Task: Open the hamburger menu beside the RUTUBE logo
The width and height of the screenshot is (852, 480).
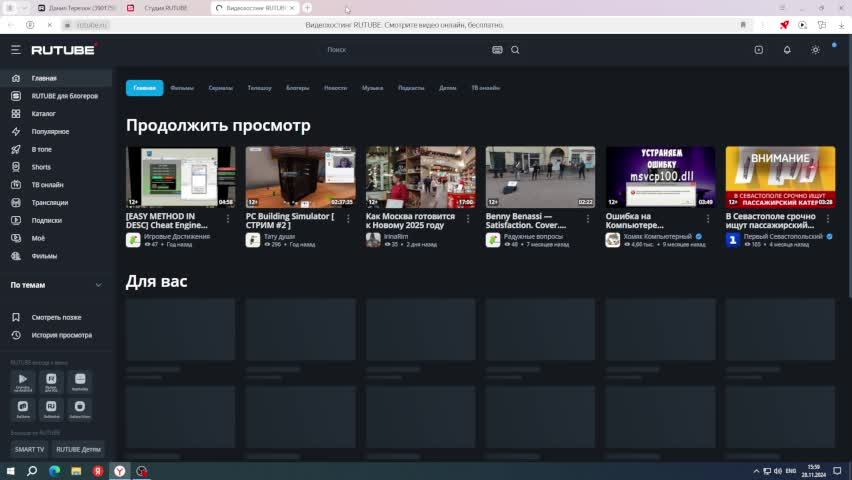Action: [x=16, y=49]
